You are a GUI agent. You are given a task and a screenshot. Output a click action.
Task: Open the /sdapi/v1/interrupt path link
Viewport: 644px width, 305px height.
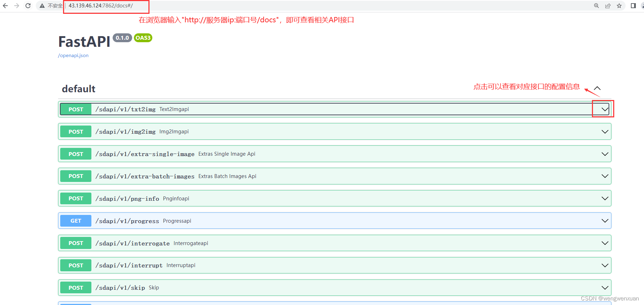[x=129, y=265]
